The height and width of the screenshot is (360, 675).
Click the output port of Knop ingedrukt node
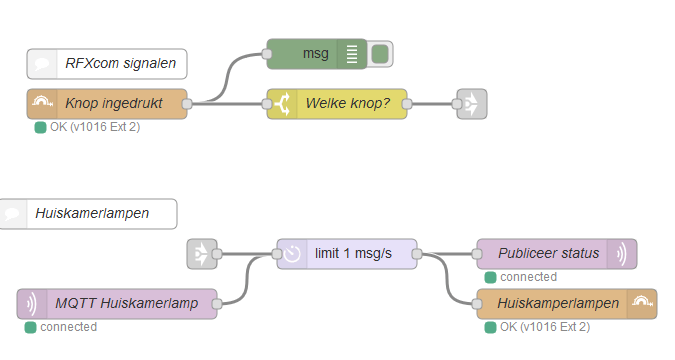(x=187, y=104)
